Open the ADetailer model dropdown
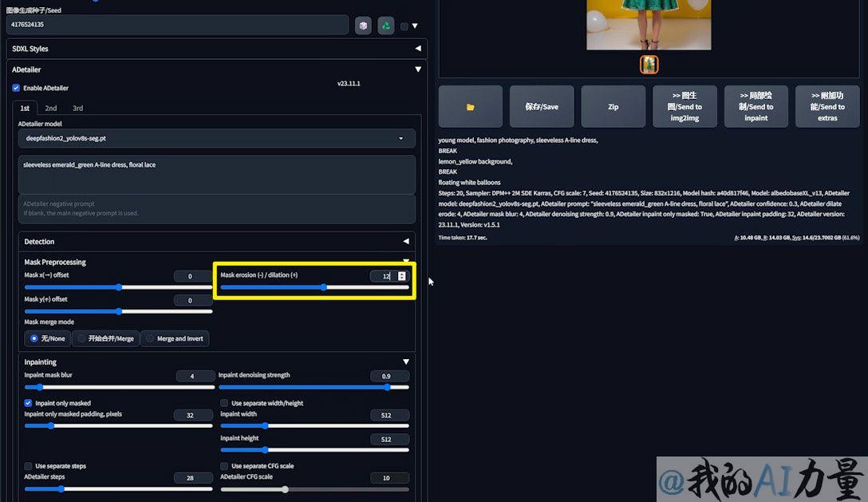The image size is (868, 502). coord(216,138)
